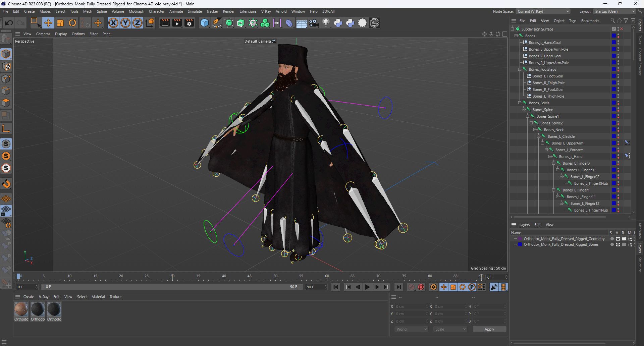Click the Floor grid icon
The width and height of the screenshot is (644, 346).
click(x=302, y=23)
